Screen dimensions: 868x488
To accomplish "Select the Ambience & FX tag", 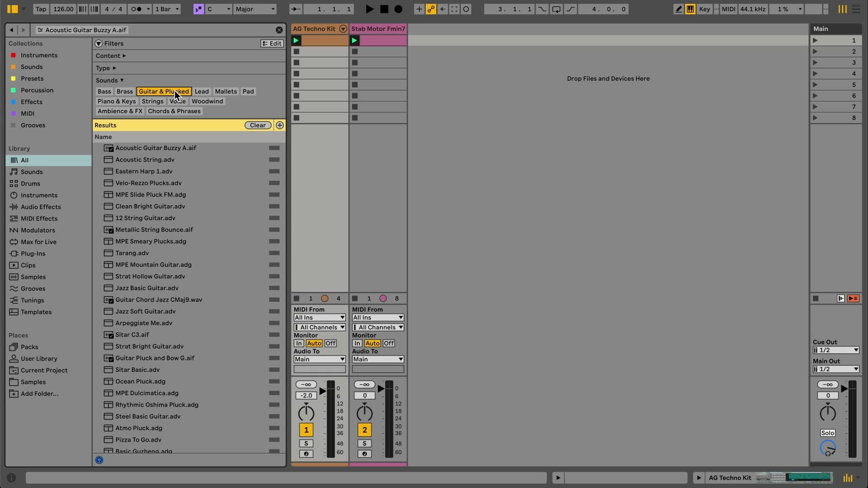I will tap(120, 111).
